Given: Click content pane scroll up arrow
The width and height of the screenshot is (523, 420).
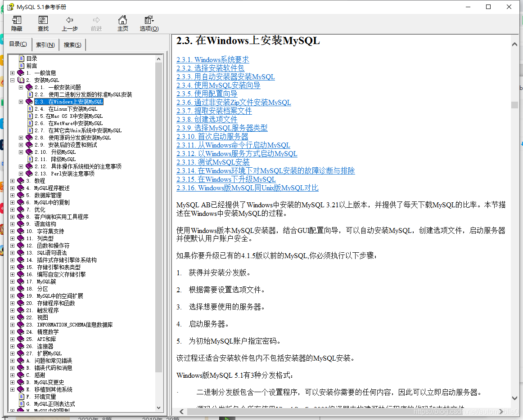Looking at the screenshot, I should click(514, 45).
